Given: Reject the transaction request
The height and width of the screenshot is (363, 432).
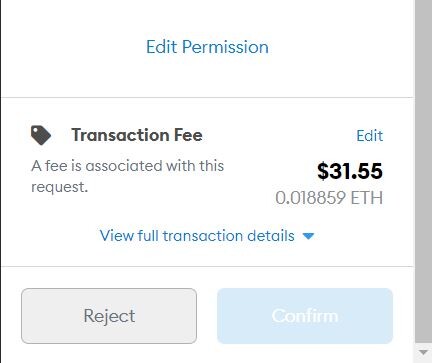Looking at the screenshot, I should point(109,316).
